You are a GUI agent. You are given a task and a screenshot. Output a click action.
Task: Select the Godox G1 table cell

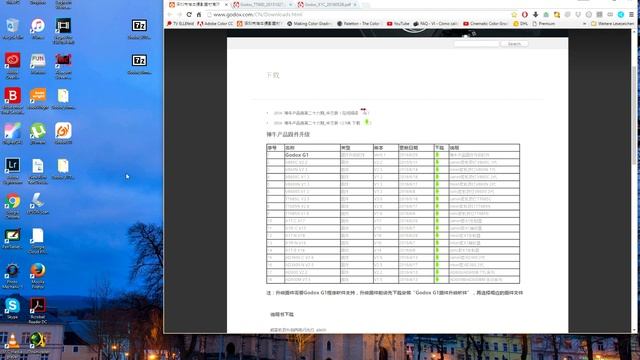click(312, 155)
